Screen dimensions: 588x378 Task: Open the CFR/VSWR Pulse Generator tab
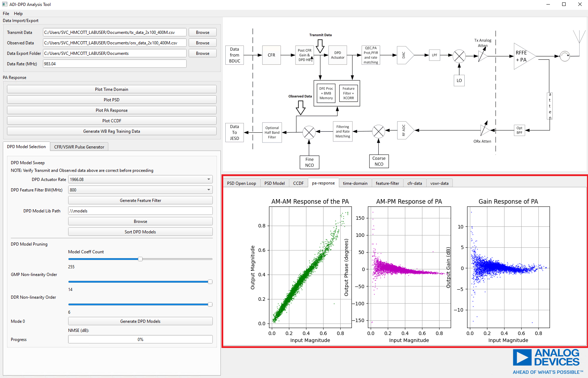[79, 146]
